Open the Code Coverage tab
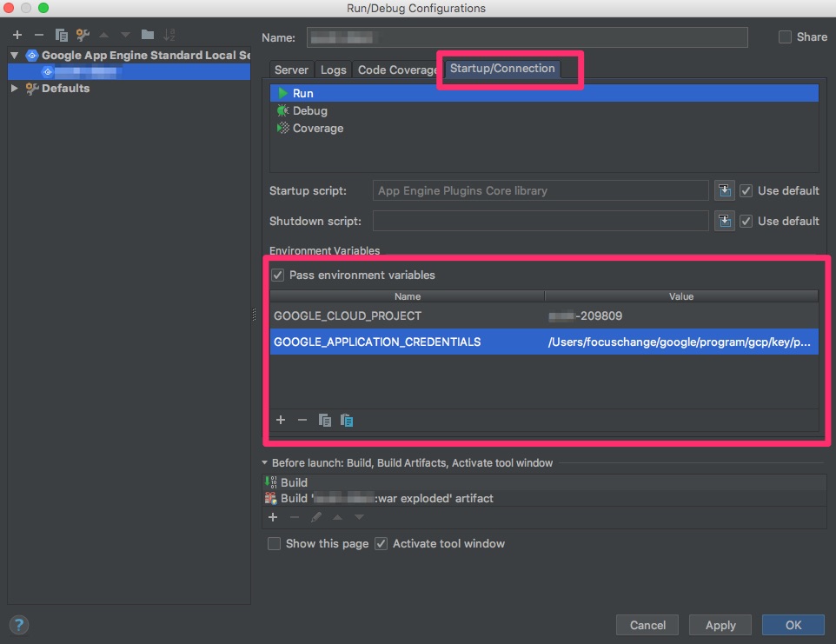Screen dimensions: 836x644 tap(396, 70)
